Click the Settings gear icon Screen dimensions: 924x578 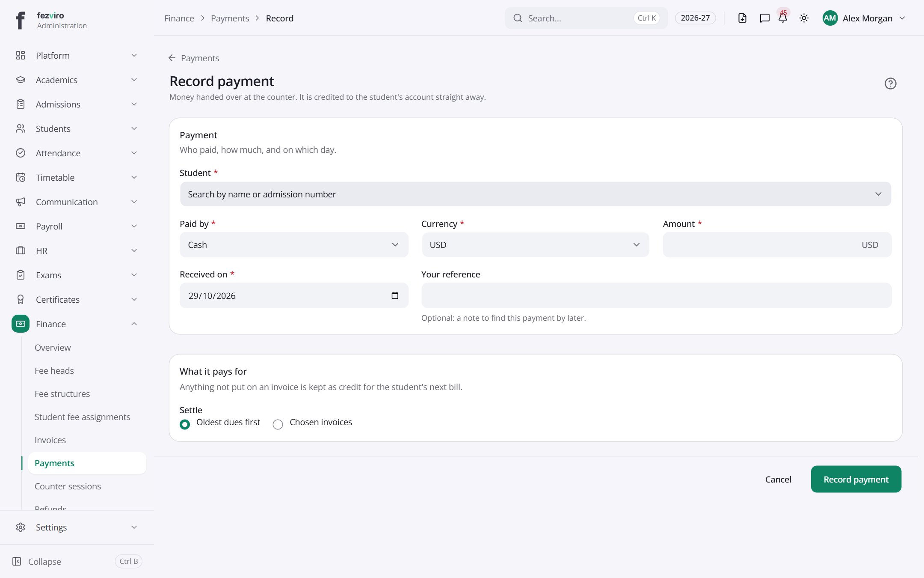coord(21,527)
